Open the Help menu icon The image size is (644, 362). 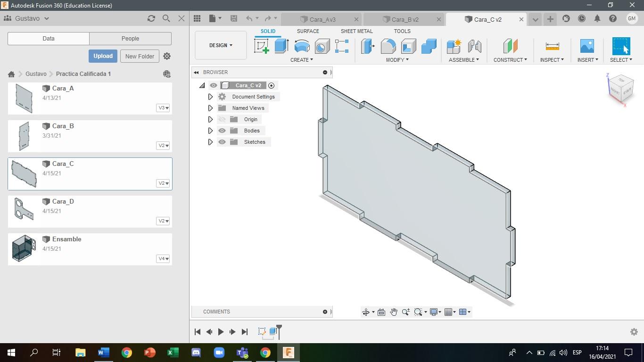coord(613,18)
